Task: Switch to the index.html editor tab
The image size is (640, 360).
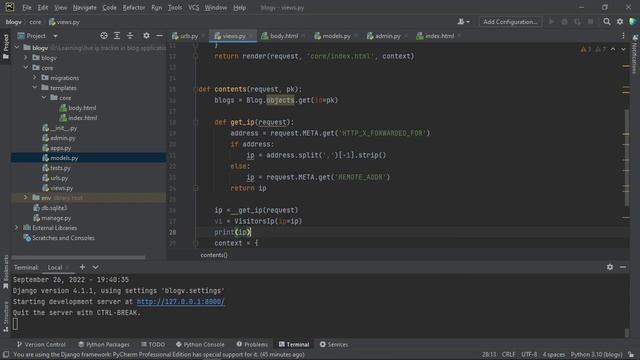Action: (439, 36)
